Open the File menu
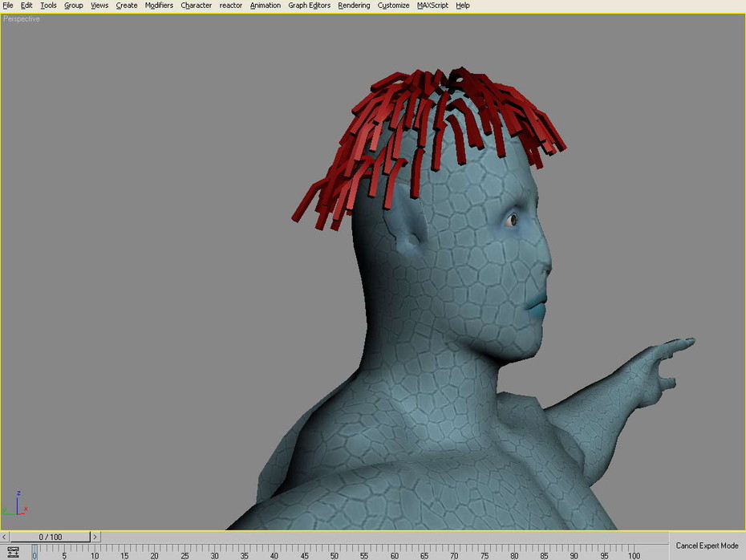 click(8, 6)
